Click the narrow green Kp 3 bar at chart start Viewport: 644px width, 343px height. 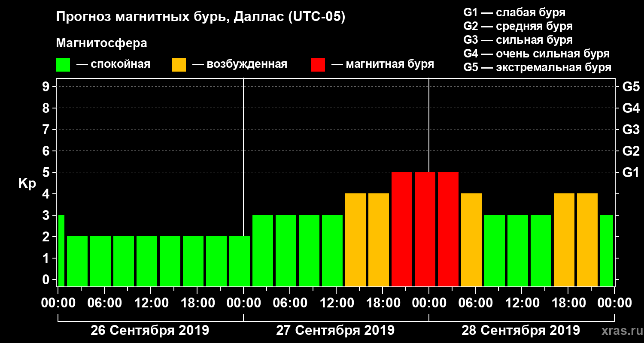61,251
